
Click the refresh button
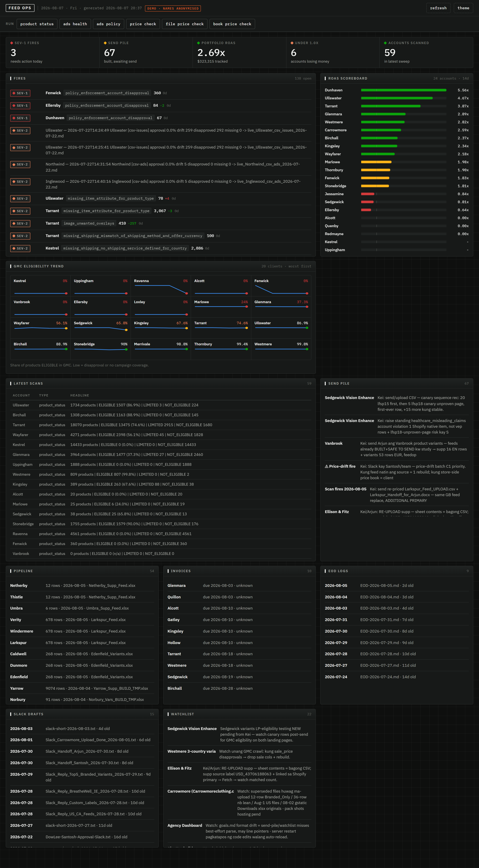pyautogui.click(x=438, y=8)
